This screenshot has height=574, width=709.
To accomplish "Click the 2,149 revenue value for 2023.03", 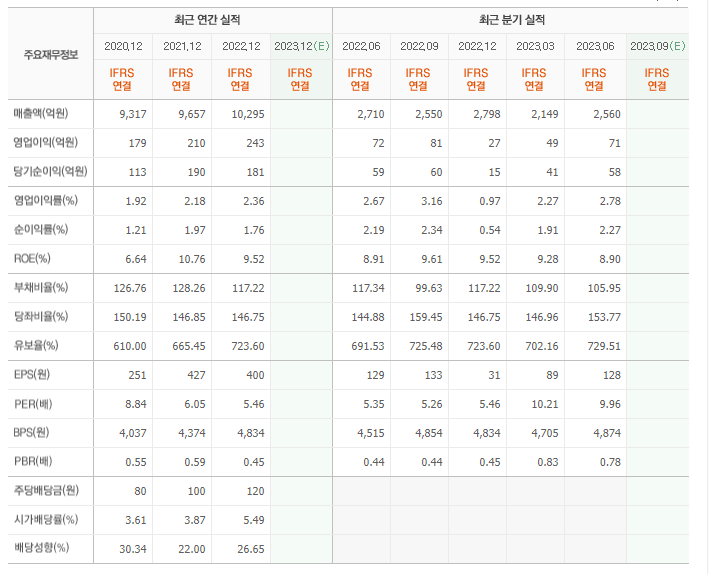I will (x=545, y=114).
